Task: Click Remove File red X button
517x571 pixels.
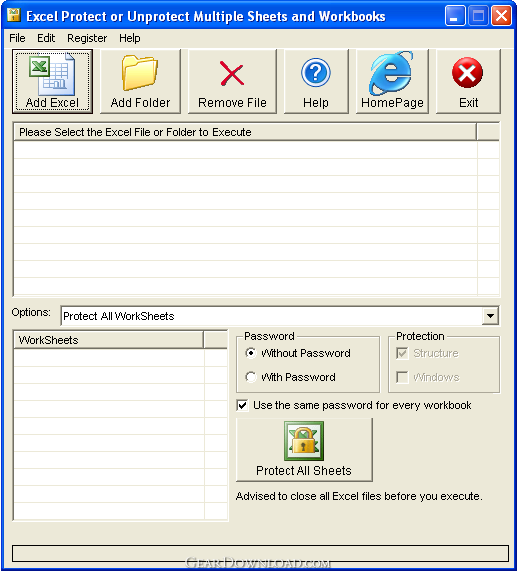Action: pos(232,82)
